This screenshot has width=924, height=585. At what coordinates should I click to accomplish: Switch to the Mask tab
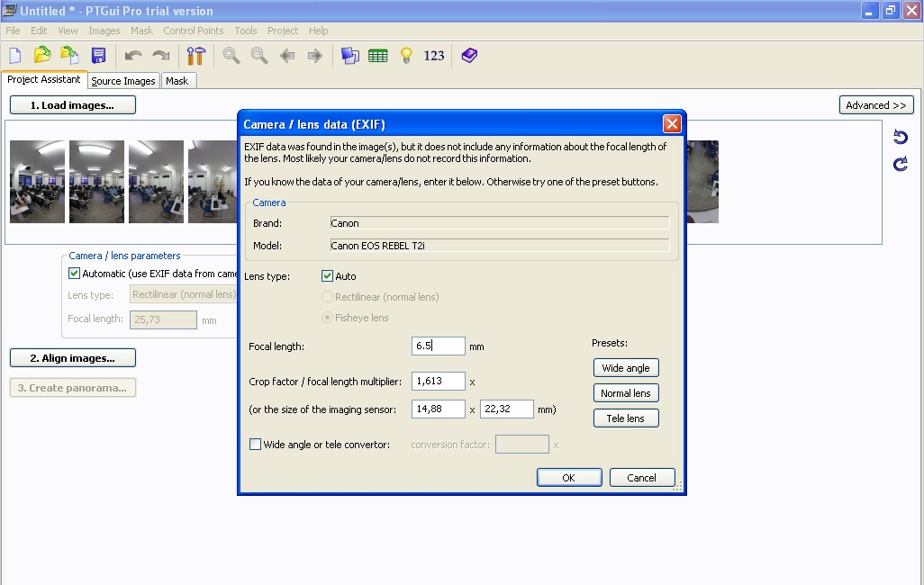177,81
